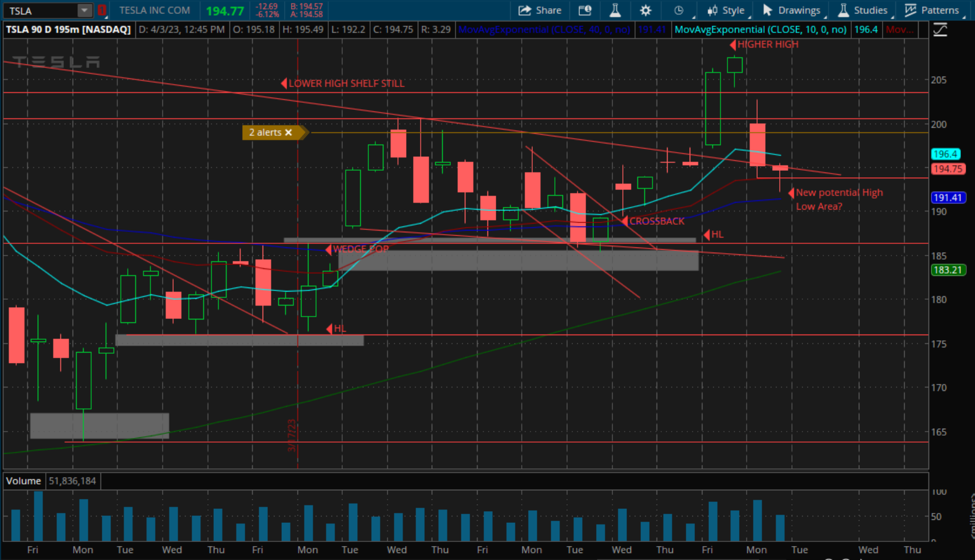Select the HIGHER HIGH annotation text
The width and height of the screenshot is (975, 560).
click(768, 44)
